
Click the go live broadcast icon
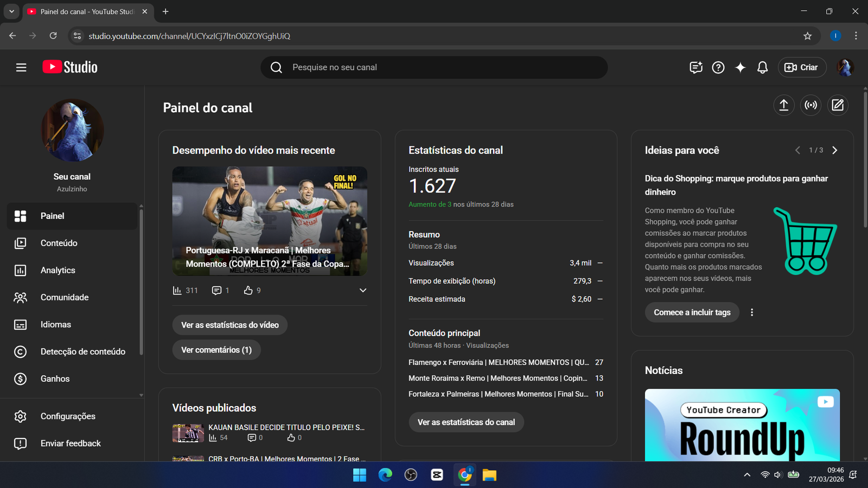[811, 105]
